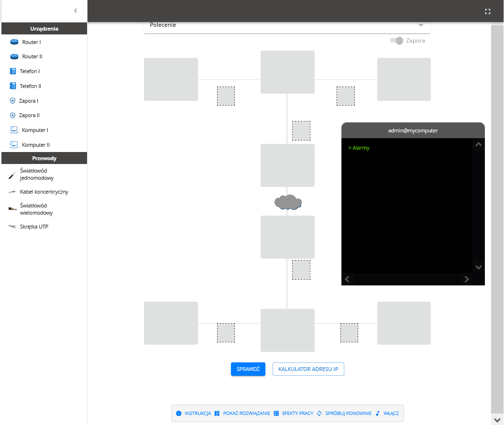The width and height of the screenshot is (504, 425).
Task: Click the Efekty pracy list icon
Action: point(276,414)
